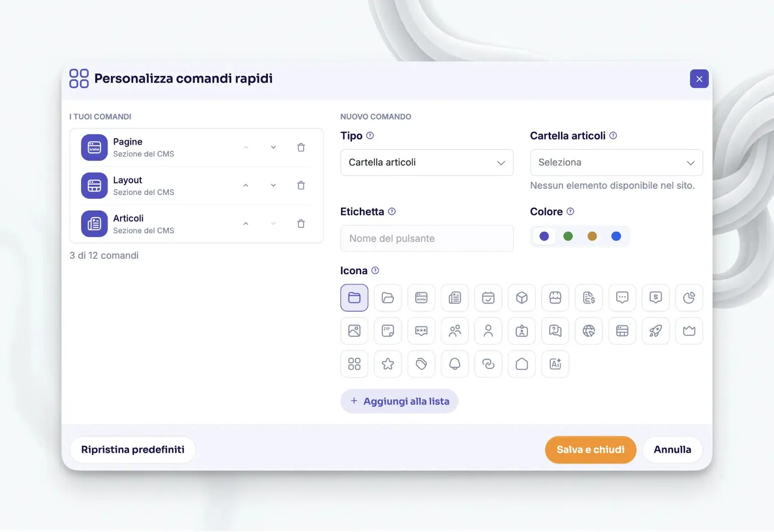The image size is (774, 532).
Task: Select the rocket icon
Action: click(655, 331)
